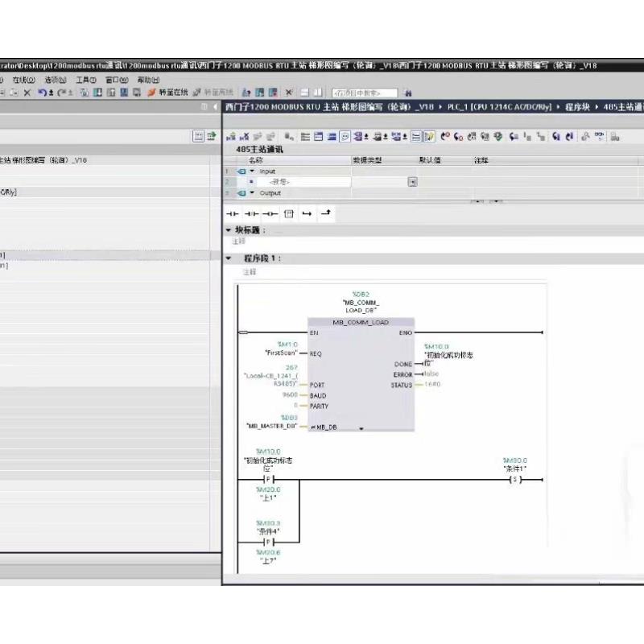Split editor space horizontally

coord(304,93)
